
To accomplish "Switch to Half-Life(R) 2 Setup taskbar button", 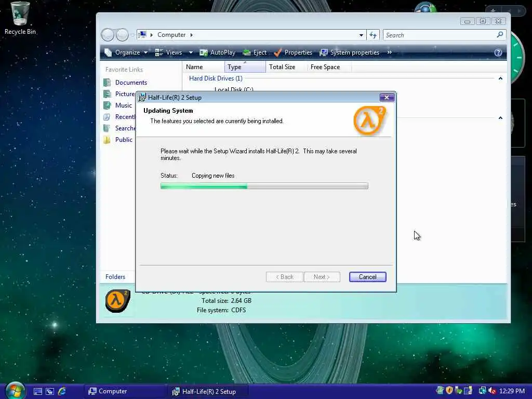I will tap(208, 391).
